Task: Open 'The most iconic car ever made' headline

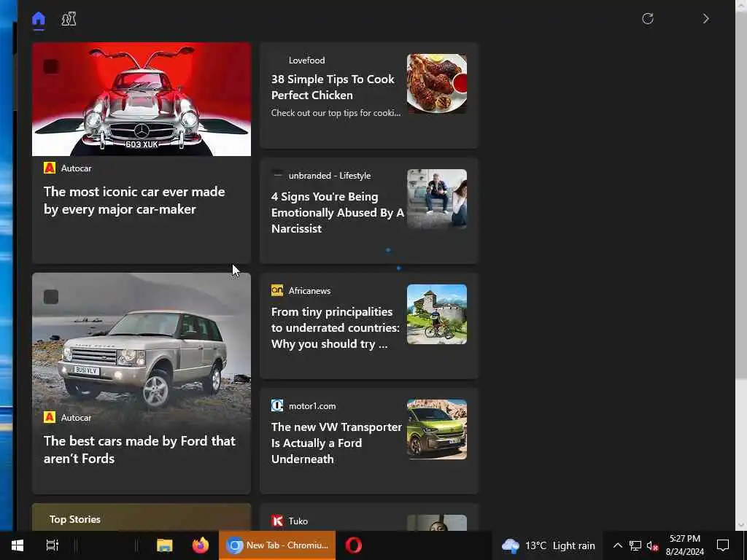Action: pos(134,200)
